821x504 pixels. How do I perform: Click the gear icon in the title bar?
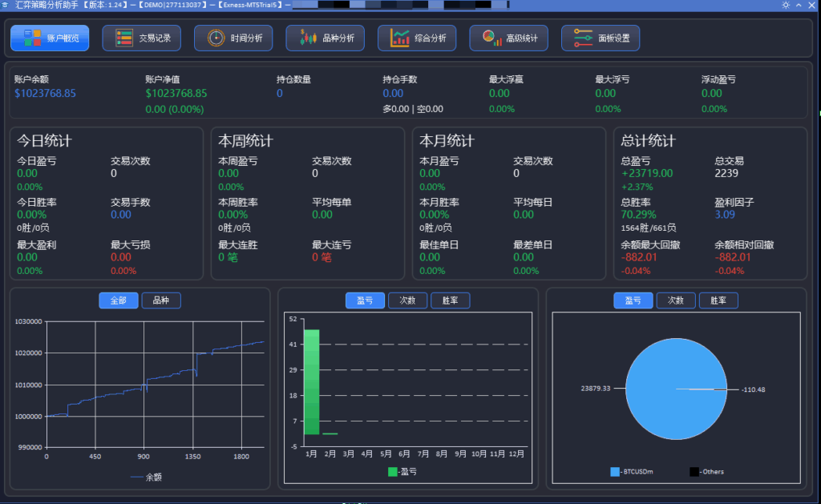click(786, 6)
